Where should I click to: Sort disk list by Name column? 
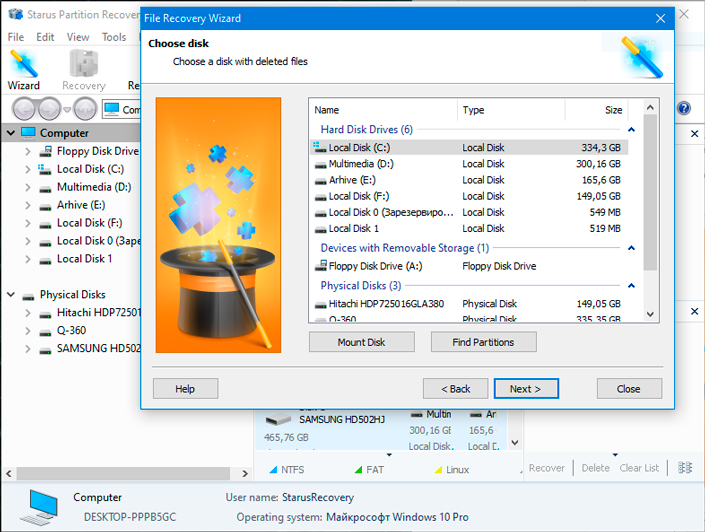(x=384, y=110)
